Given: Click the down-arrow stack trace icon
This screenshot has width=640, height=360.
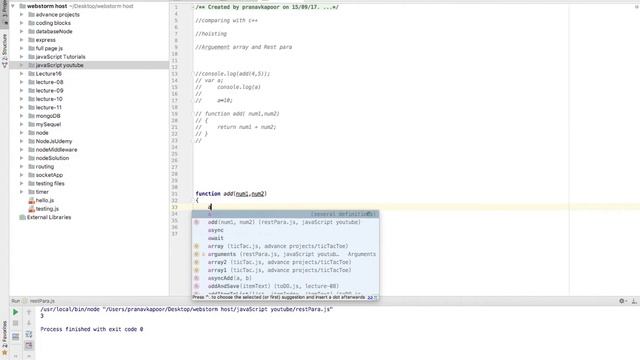Looking at the screenshot, I should 29,323.
